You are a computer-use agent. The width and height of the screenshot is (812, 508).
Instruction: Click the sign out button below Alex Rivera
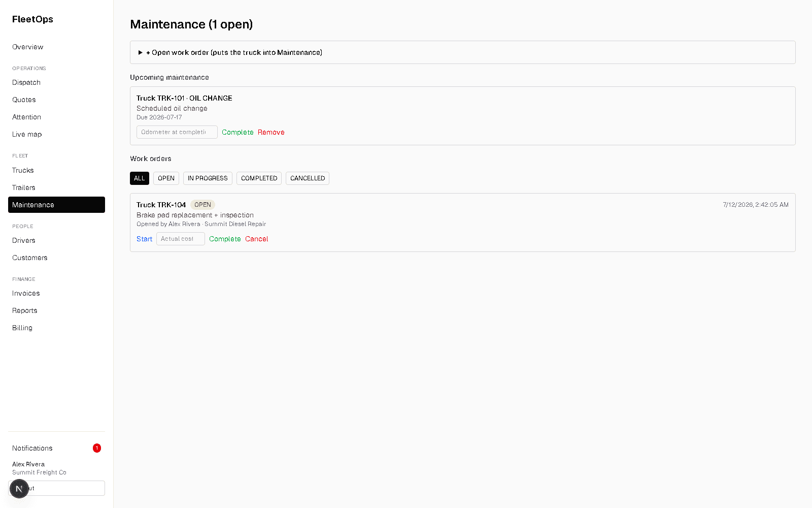tap(56, 488)
